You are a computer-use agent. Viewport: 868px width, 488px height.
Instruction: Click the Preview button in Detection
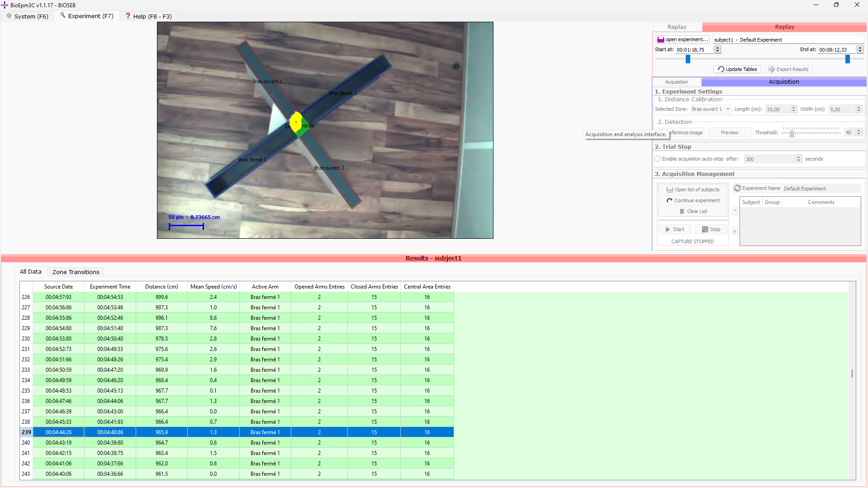point(729,133)
